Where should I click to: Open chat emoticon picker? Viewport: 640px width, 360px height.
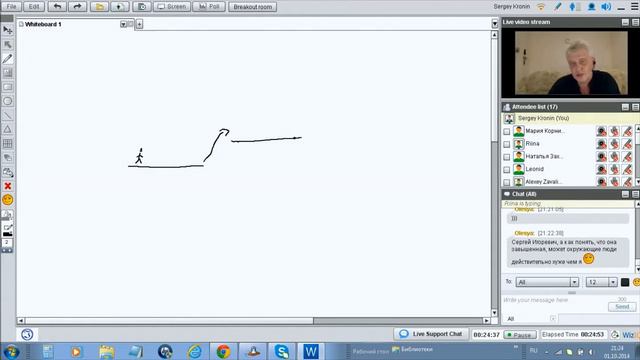pos(636,282)
